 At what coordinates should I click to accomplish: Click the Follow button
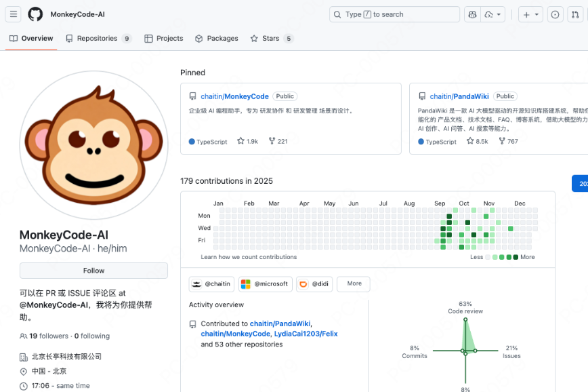tap(93, 271)
